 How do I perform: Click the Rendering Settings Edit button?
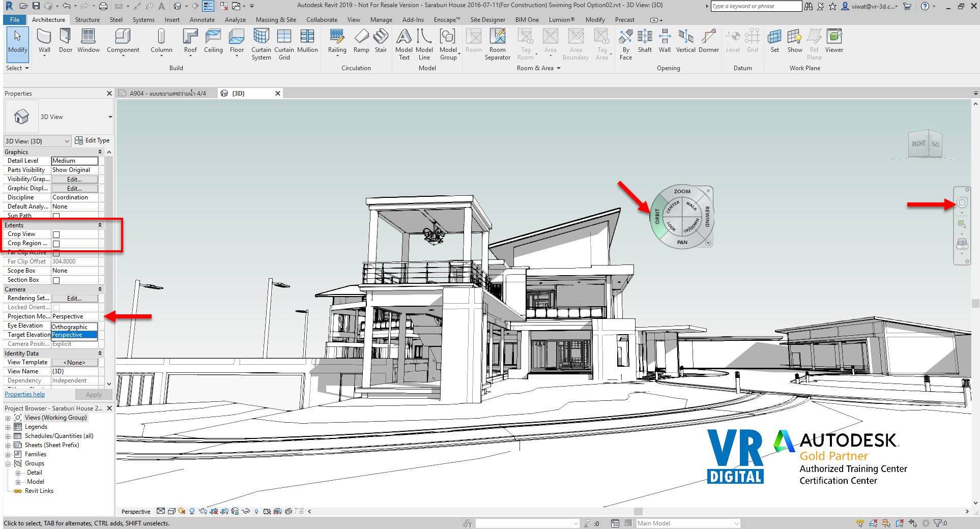[74, 299]
